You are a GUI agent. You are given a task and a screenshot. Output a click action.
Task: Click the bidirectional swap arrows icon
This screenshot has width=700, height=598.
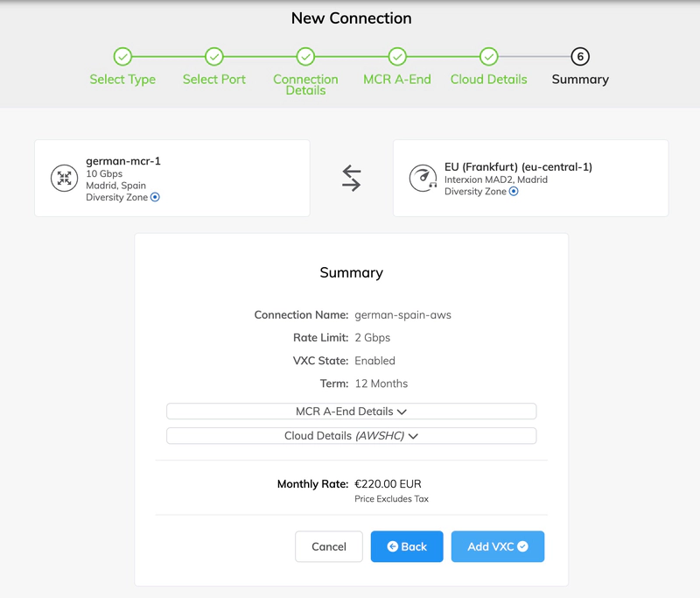(x=351, y=178)
